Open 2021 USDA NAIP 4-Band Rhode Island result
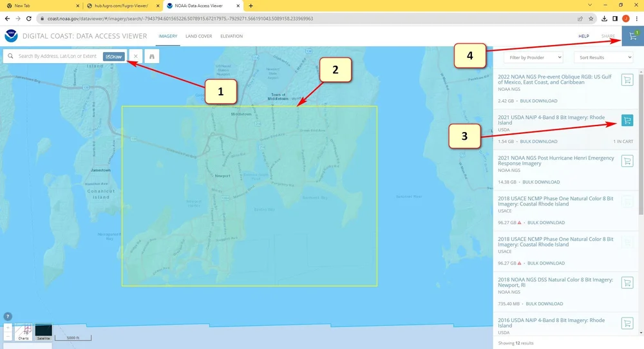The height and width of the screenshot is (349, 644). 551,120
